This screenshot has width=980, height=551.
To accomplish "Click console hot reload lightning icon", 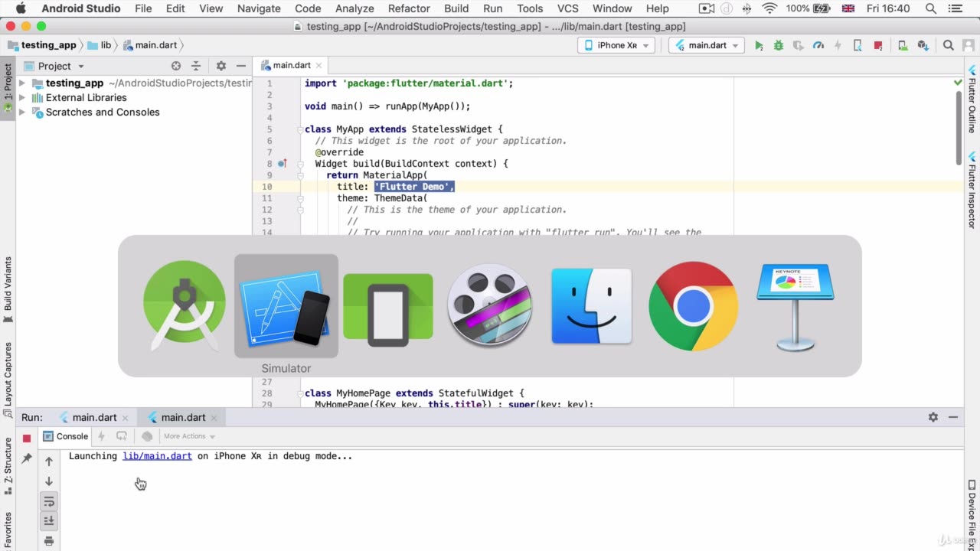I will click(x=101, y=436).
